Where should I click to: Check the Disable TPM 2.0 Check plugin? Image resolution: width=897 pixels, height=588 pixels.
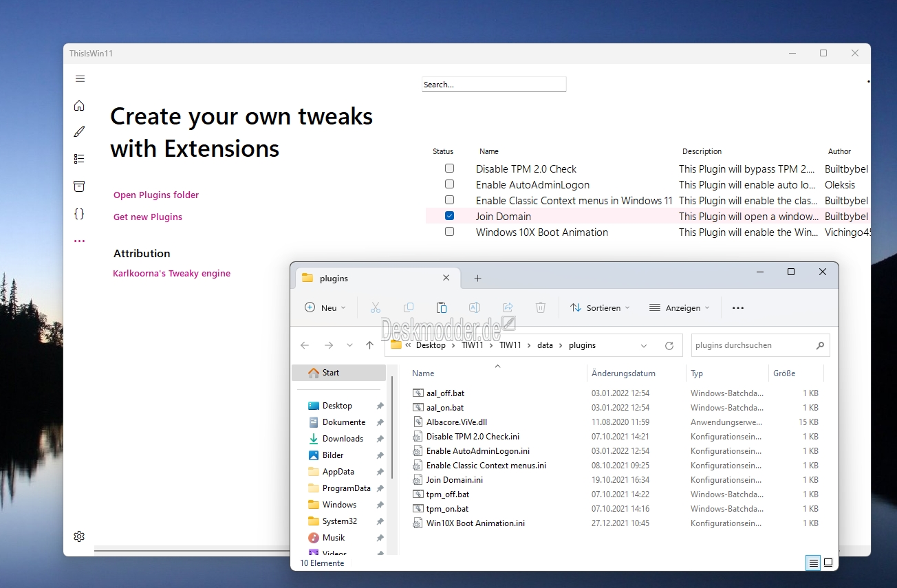tap(449, 168)
